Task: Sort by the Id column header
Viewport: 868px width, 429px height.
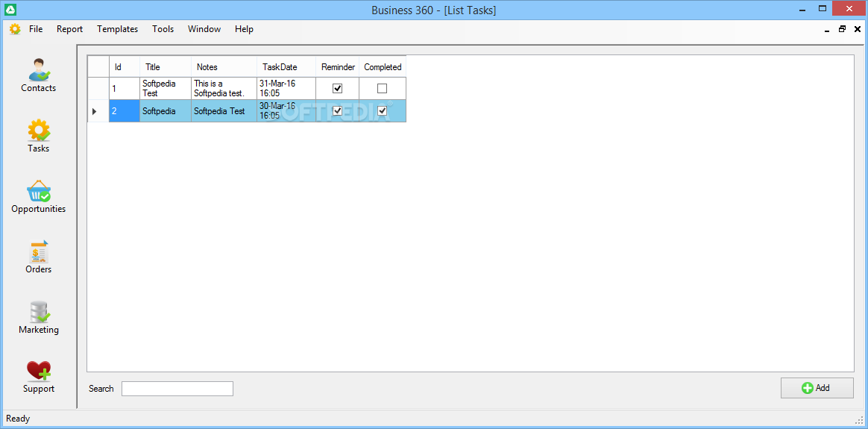Action: pyautogui.click(x=125, y=67)
